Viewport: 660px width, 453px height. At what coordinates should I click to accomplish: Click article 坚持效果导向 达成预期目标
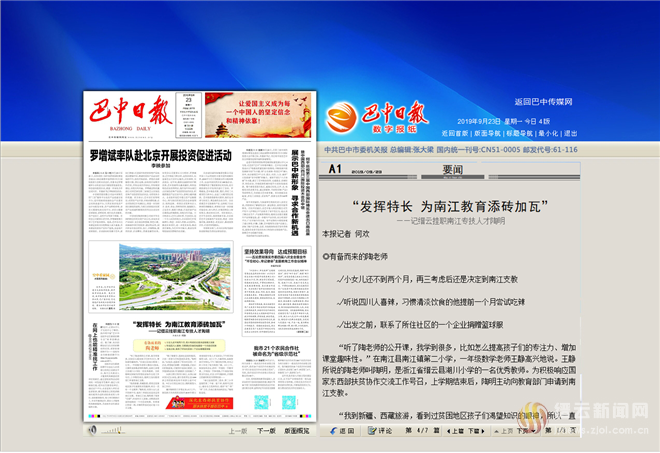(276, 251)
